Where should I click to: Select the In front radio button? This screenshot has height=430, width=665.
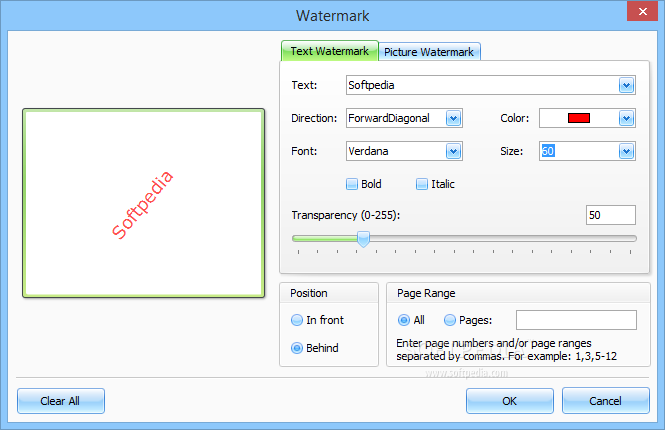[297, 320]
